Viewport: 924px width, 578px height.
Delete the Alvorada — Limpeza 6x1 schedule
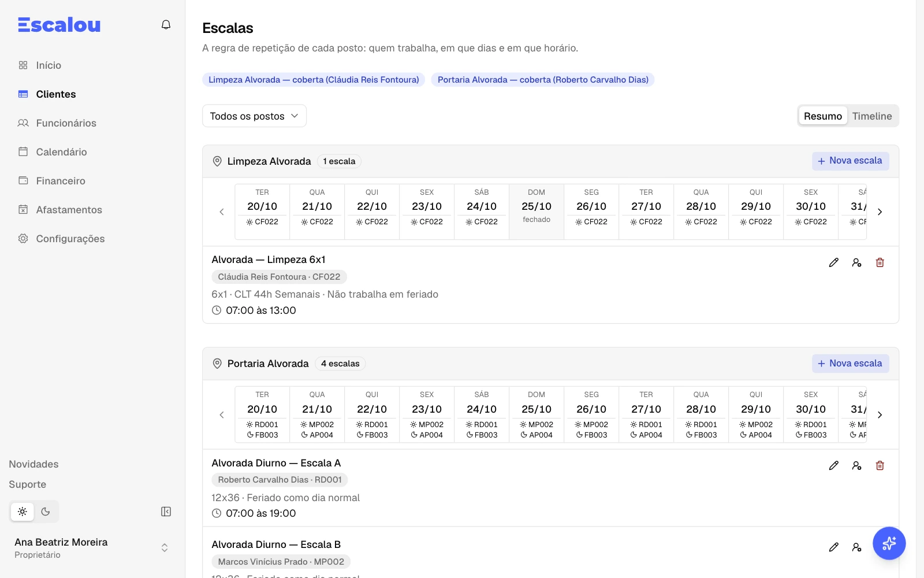[x=880, y=262]
